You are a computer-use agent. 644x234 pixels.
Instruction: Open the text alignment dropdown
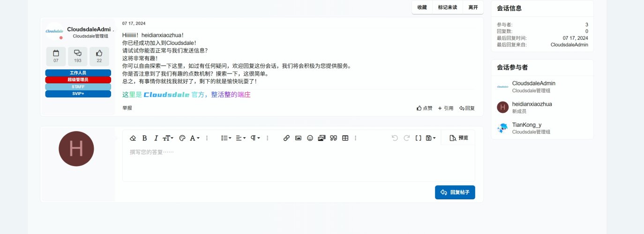pyautogui.click(x=240, y=138)
